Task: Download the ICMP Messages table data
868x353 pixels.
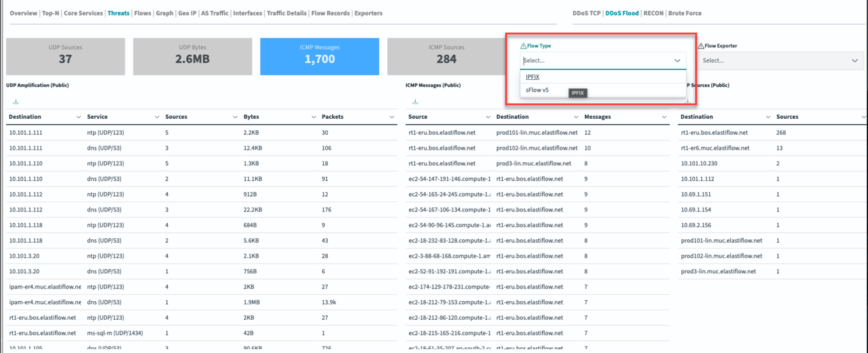Action: (415, 101)
